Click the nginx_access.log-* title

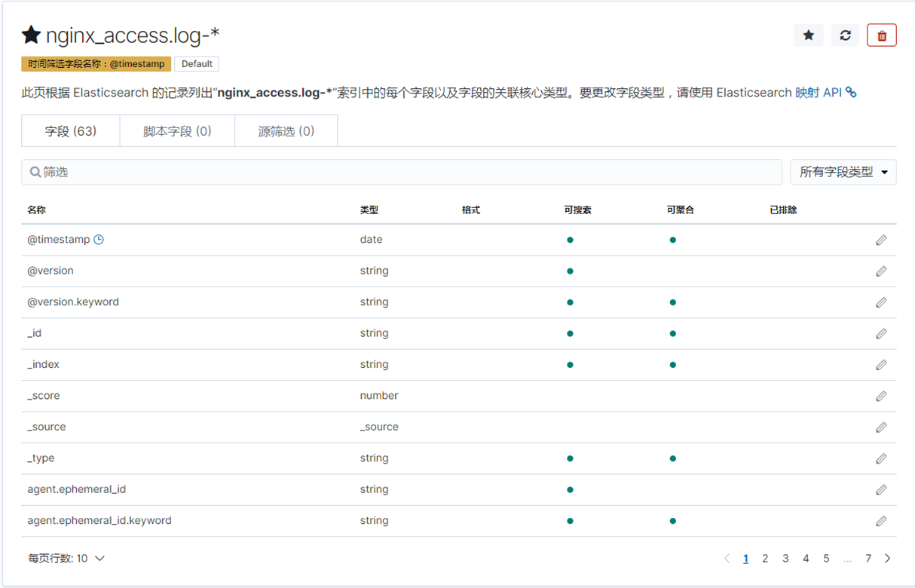(133, 35)
